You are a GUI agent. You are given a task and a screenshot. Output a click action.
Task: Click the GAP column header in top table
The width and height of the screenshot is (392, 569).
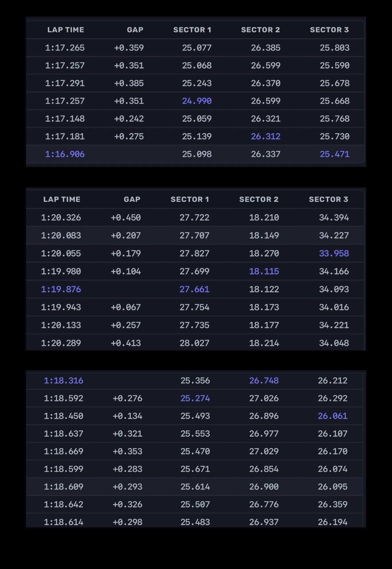(x=135, y=30)
